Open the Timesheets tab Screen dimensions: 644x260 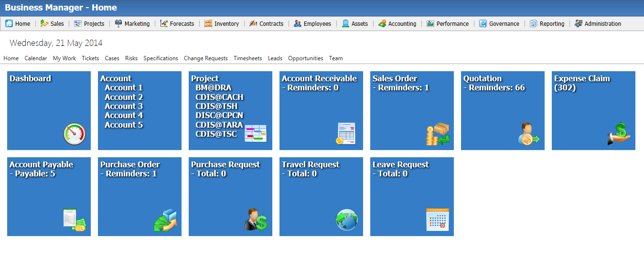coord(248,58)
